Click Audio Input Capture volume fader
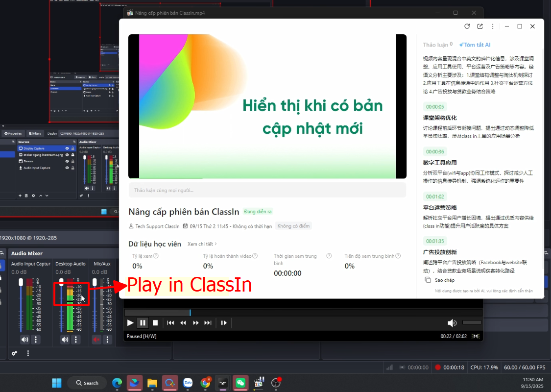The image size is (551, 392). tap(21, 282)
